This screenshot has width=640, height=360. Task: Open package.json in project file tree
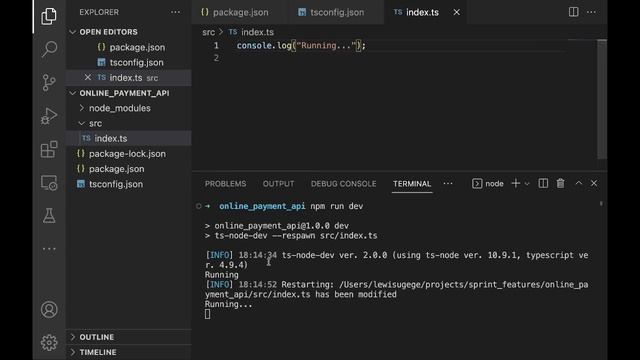click(x=129, y=169)
